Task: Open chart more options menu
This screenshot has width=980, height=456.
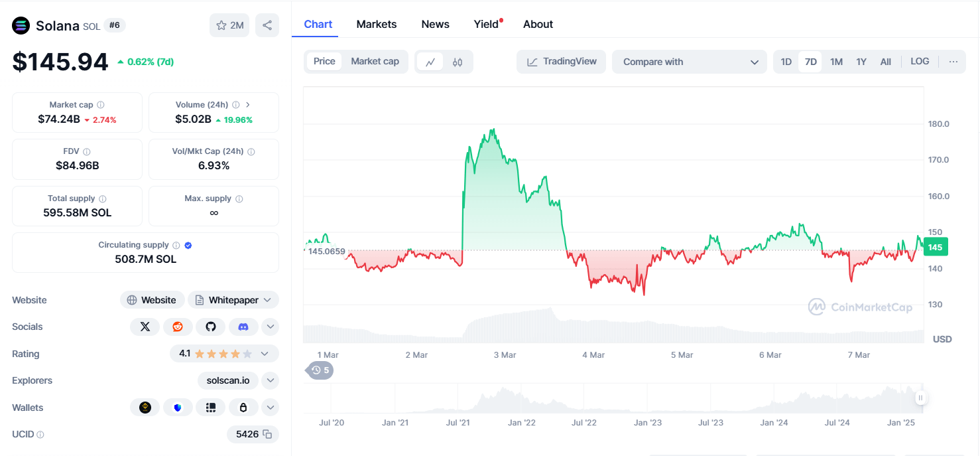Action: pos(953,62)
